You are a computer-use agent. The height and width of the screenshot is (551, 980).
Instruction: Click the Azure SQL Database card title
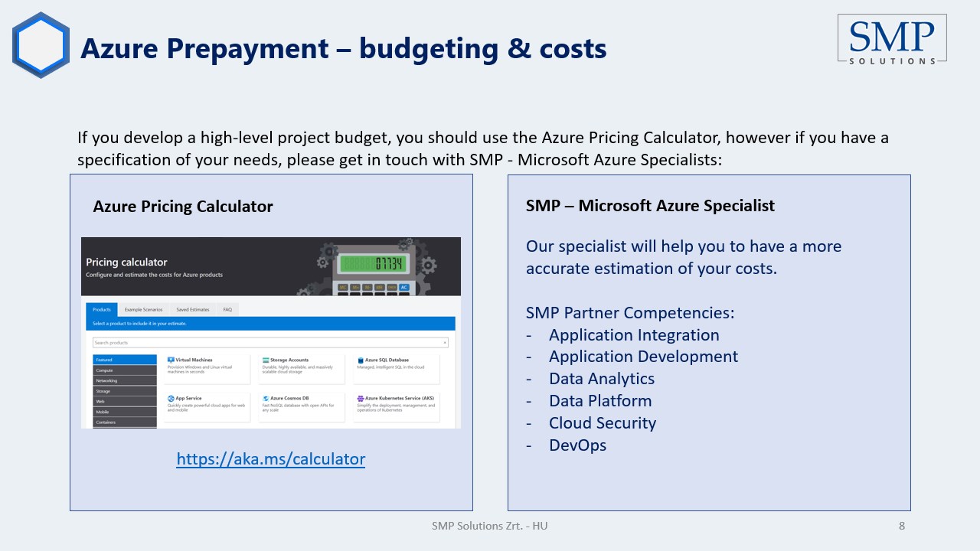(x=387, y=360)
